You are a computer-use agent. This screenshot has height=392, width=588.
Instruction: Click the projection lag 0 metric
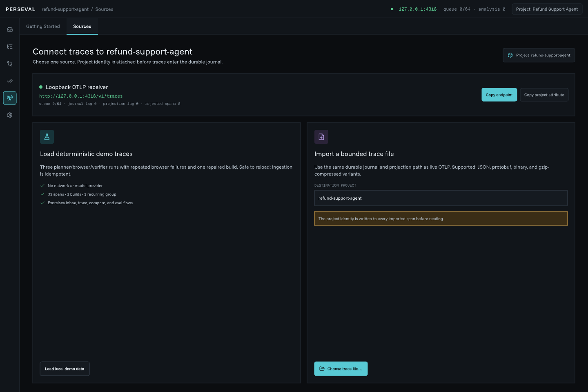(120, 104)
